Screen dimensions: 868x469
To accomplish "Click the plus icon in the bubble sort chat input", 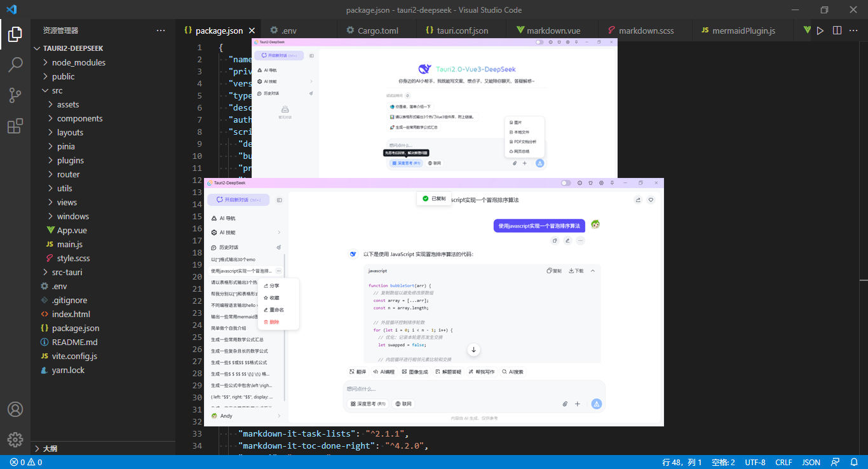I will point(578,404).
